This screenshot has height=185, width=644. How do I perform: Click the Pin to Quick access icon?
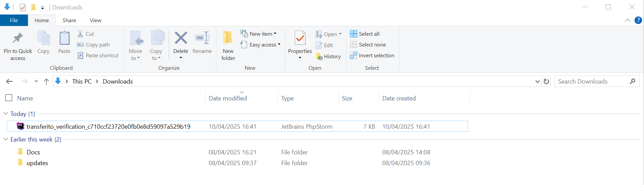tap(17, 38)
